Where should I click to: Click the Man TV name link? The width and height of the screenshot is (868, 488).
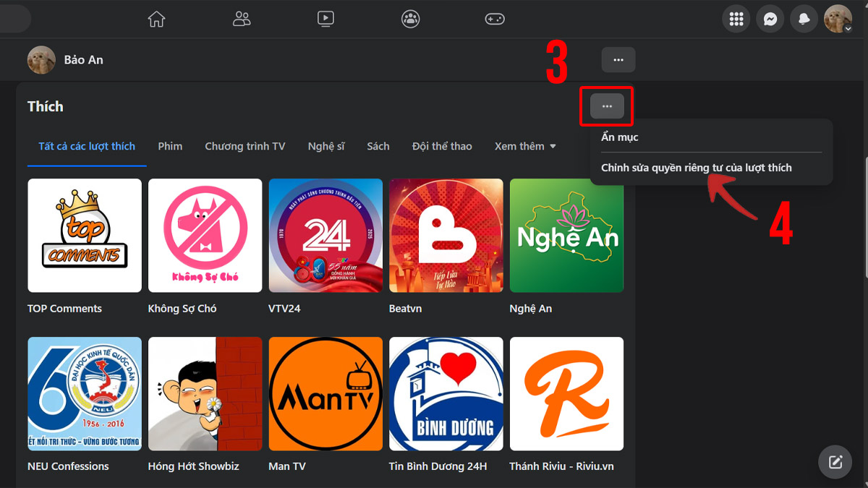tap(288, 466)
